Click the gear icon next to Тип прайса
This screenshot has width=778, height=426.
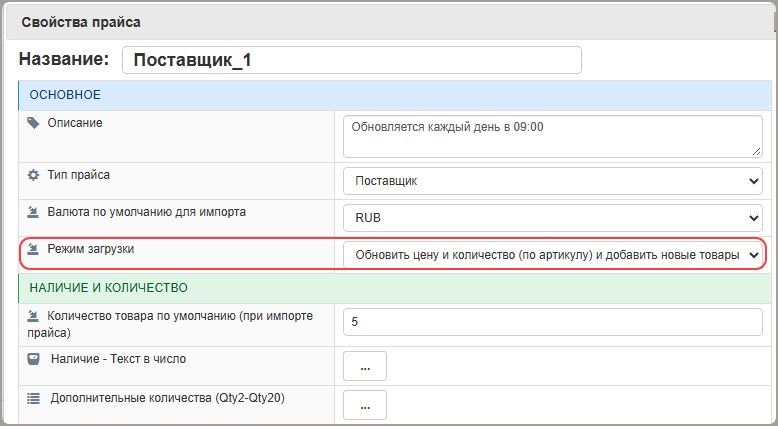click(x=33, y=175)
